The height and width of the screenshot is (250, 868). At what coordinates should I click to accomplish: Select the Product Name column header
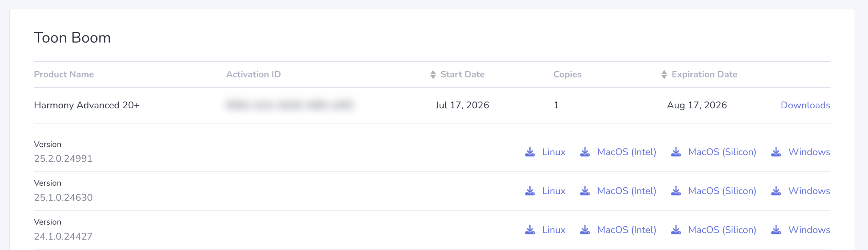[64, 74]
